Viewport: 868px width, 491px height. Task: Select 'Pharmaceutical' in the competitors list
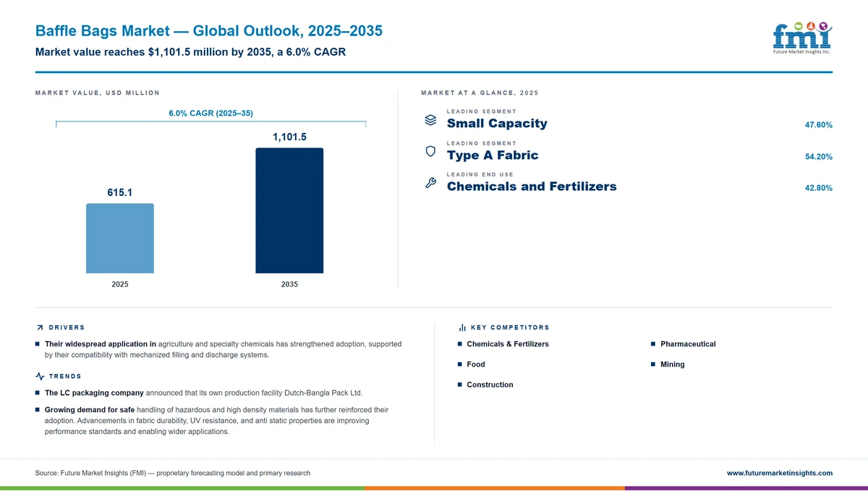point(688,344)
